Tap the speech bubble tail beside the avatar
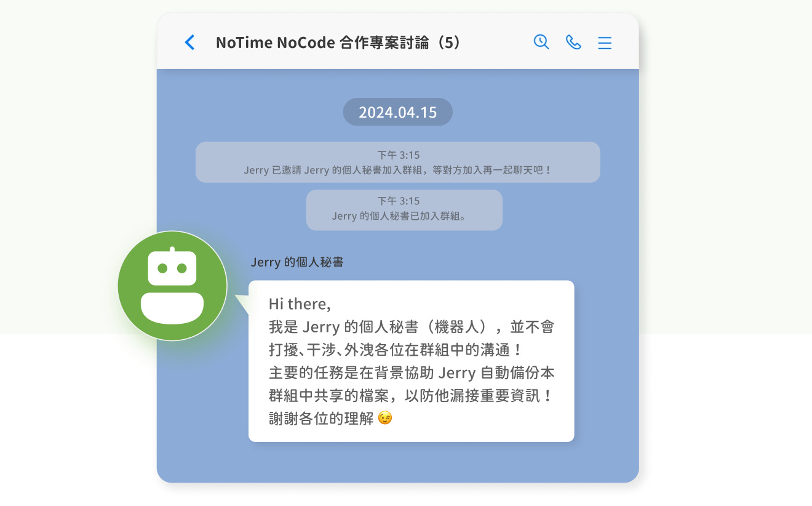 click(242, 302)
